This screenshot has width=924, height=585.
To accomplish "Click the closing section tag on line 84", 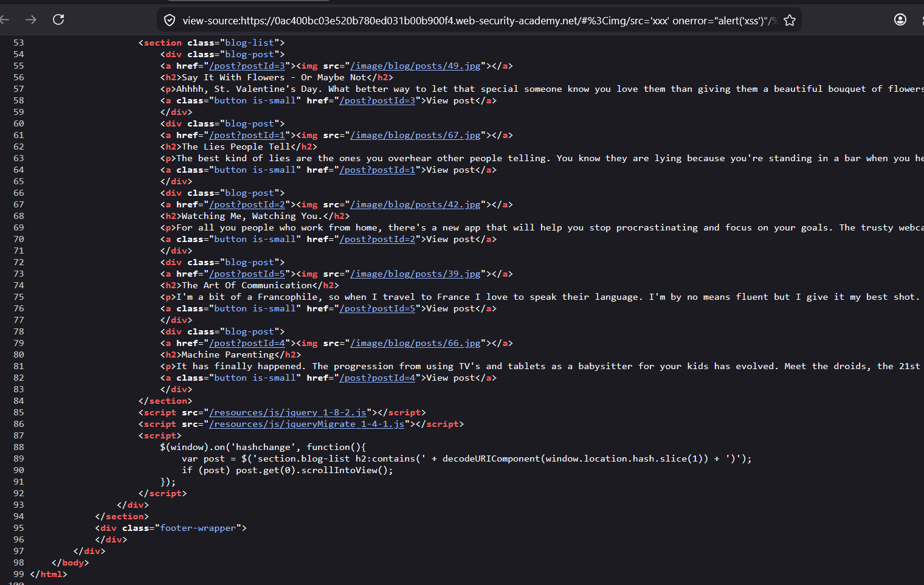I will (x=165, y=401).
